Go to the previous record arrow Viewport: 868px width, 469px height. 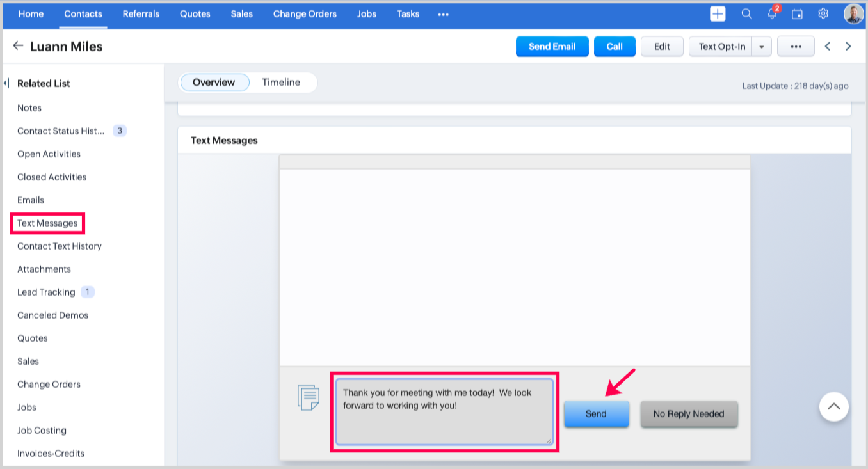pyautogui.click(x=828, y=46)
